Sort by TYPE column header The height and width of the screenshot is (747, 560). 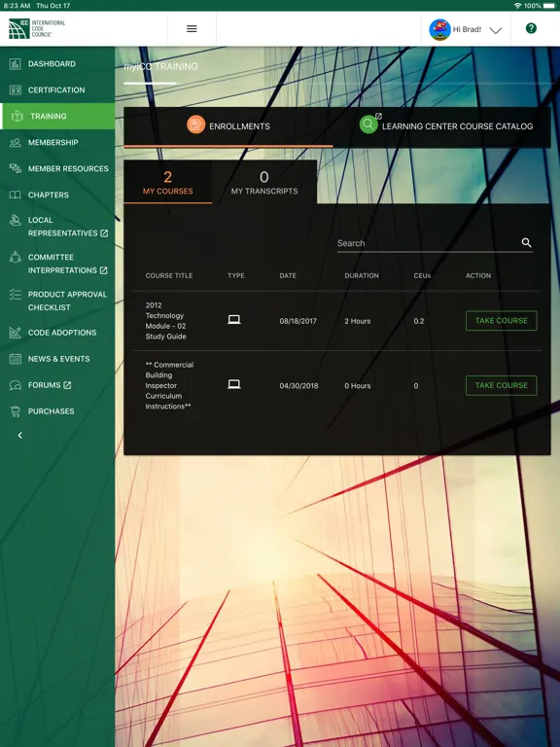[x=235, y=276]
